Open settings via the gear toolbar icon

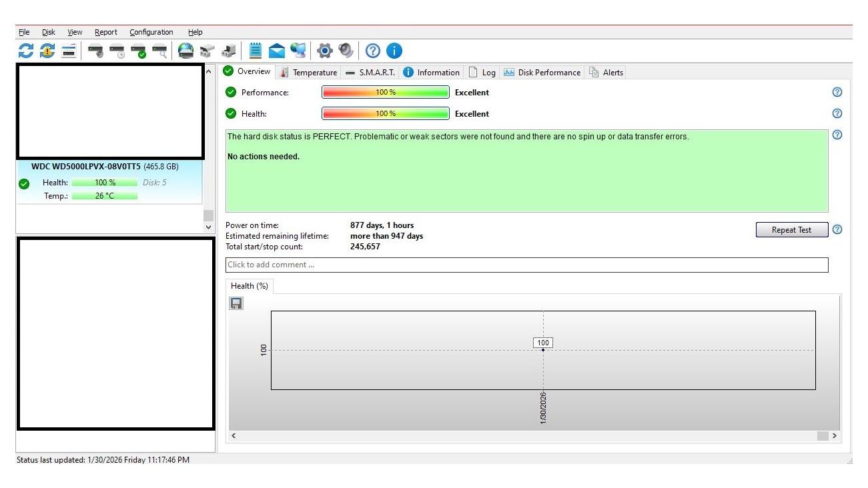point(325,51)
